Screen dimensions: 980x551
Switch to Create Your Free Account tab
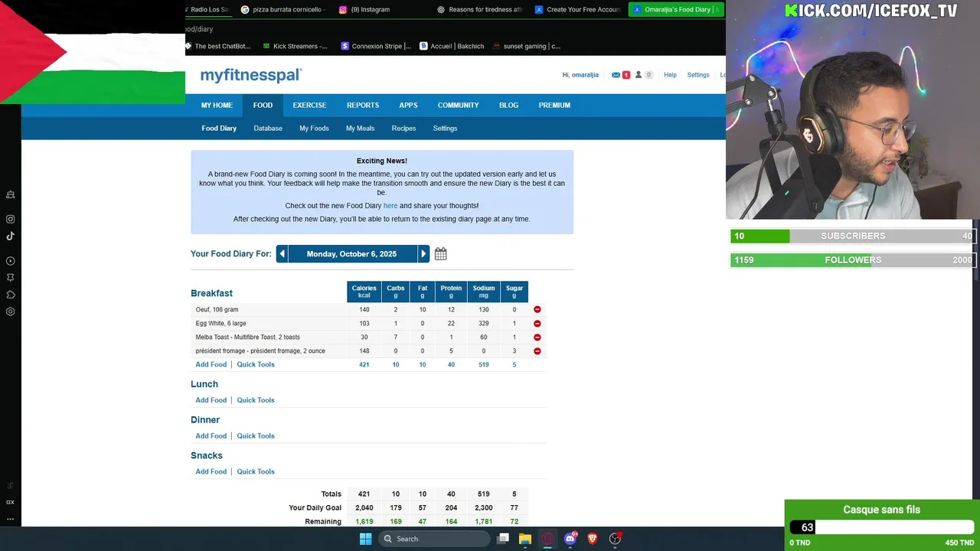[578, 9]
